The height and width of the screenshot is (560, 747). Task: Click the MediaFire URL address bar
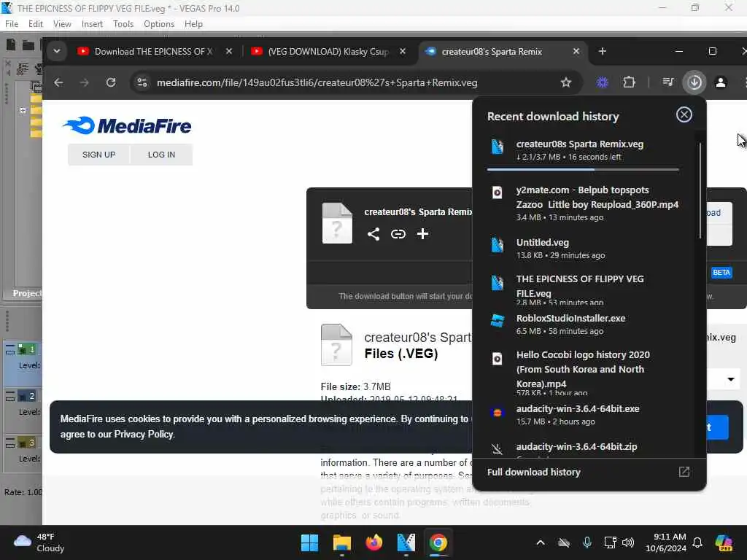click(x=317, y=82)
